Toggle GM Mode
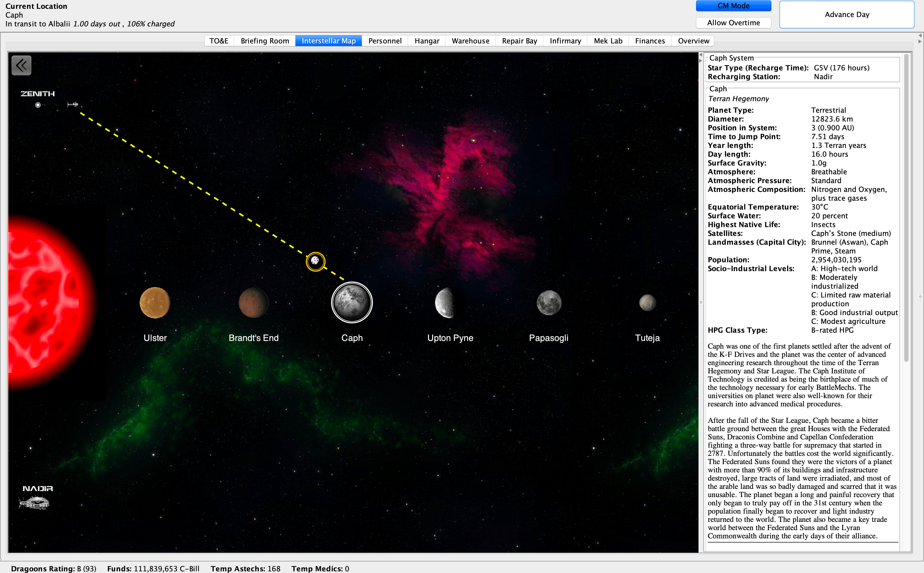The image size is (924, 573). 733,6
